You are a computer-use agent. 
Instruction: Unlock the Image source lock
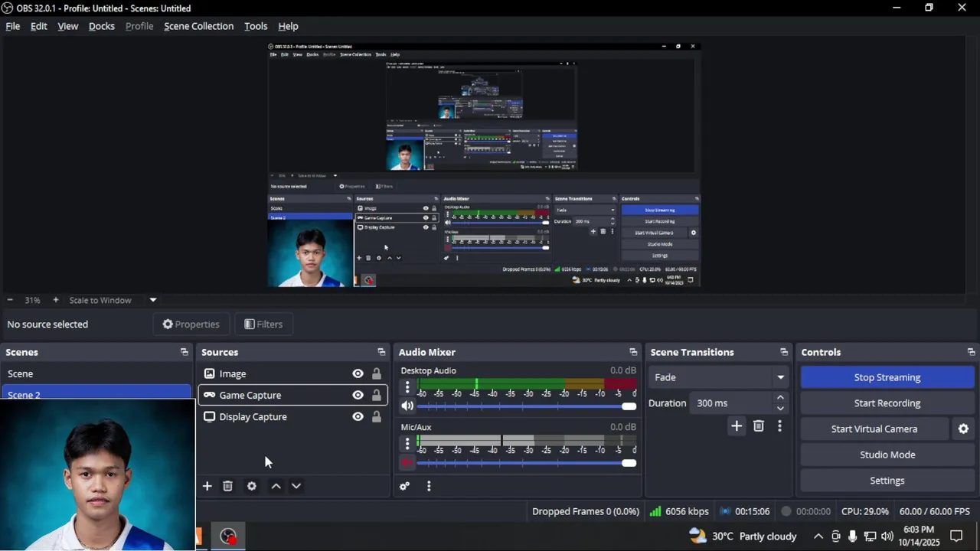[x=376, y=373]
